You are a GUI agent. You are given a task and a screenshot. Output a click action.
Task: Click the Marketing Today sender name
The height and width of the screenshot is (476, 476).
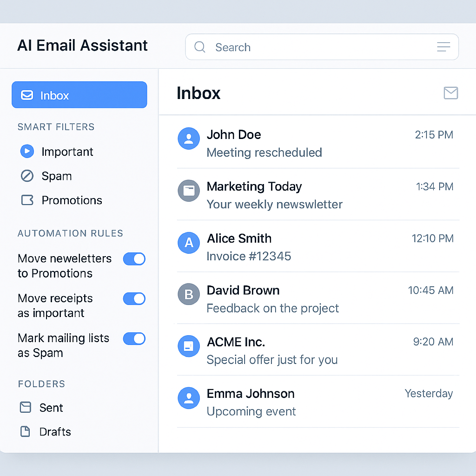pos(254,187)
